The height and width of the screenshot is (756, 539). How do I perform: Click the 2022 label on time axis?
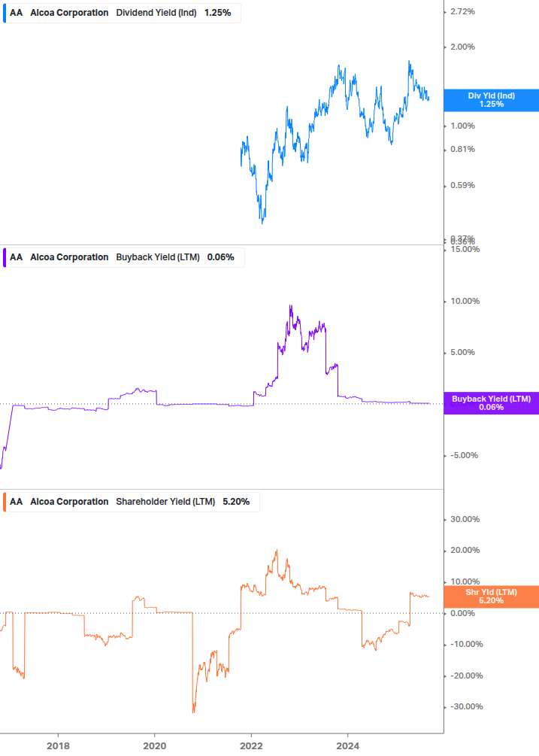click(251, 746)
